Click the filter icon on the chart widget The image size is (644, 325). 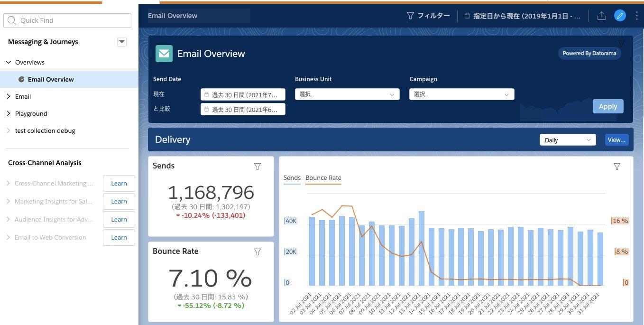[x=617, y=167]
